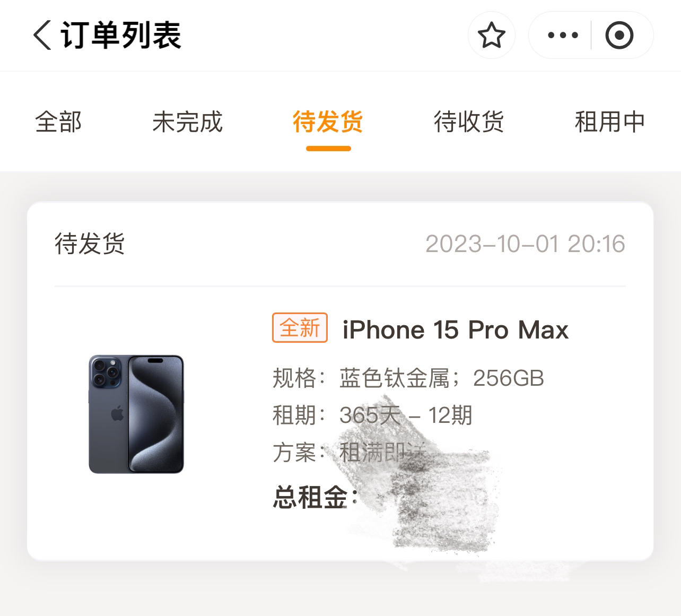The image size is (681, 616).
Task: Switch to the 全部 tab
Action: 58,122
